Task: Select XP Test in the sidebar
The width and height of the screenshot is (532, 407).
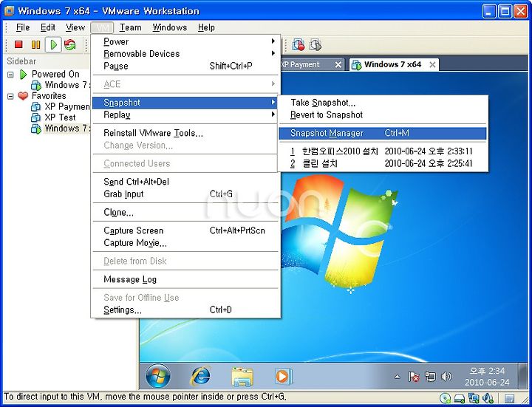Action: [x=54, y=117]
